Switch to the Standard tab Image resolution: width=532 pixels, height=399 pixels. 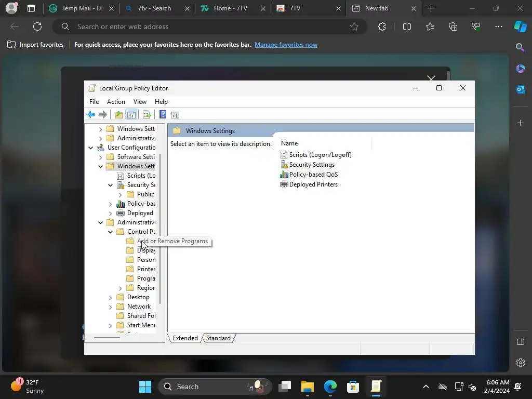pos(218,338)
